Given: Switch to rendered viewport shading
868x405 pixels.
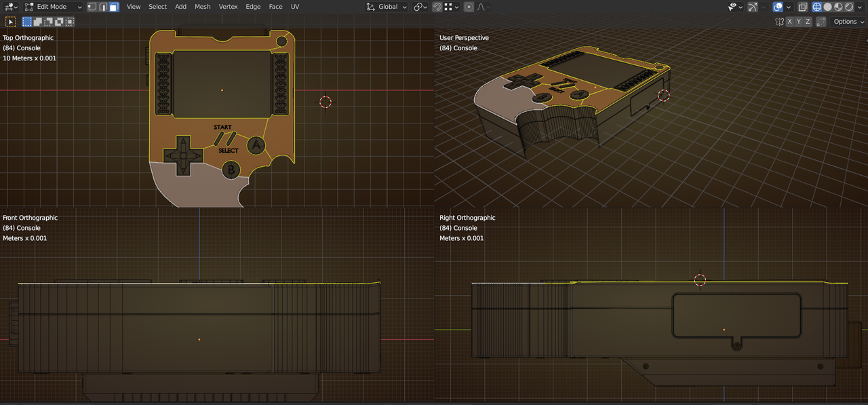Looking at the screenshot, I should (x=849, y=7).
